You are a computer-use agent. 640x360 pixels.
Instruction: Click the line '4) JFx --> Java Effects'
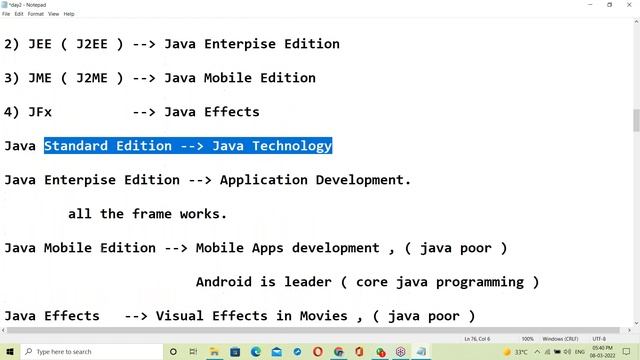tap(132, 112)
